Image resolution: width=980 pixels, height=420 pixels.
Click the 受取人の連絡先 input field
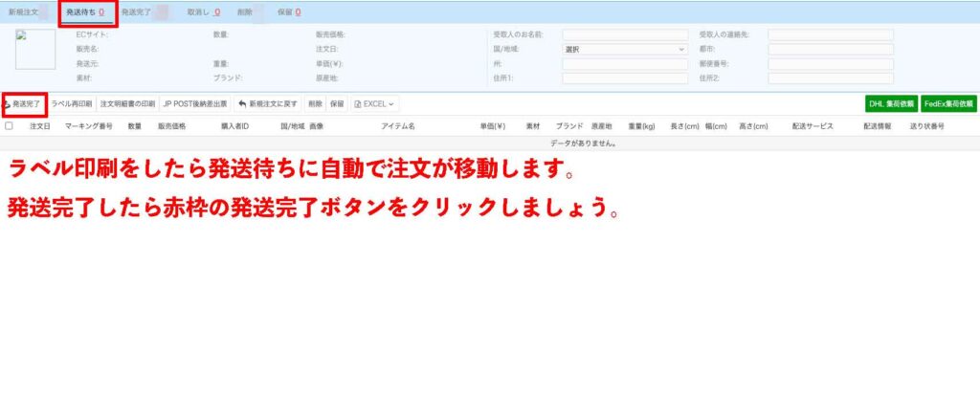[831, 34]
